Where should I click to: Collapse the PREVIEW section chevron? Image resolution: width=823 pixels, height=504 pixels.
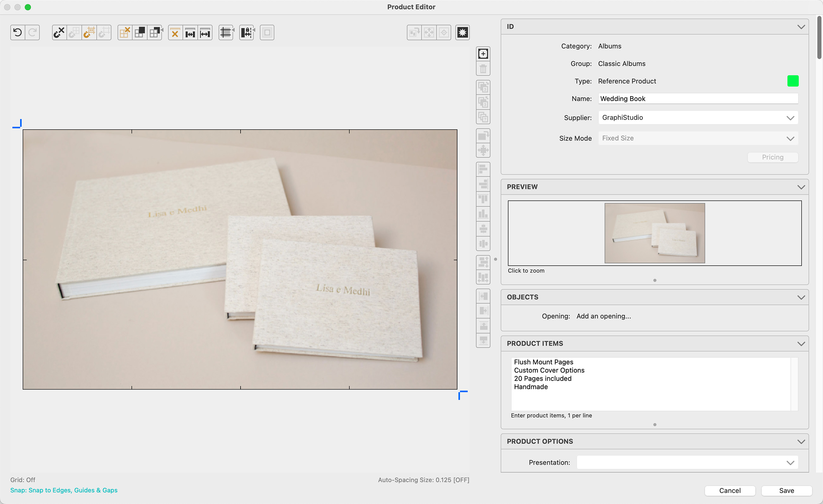tap(801, 187)
